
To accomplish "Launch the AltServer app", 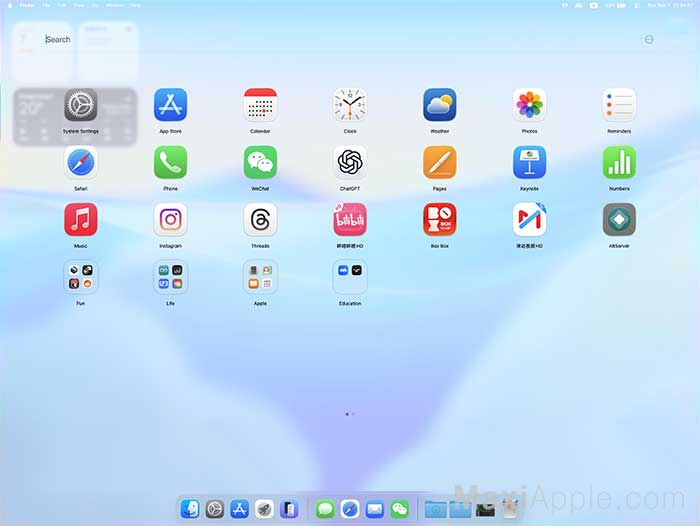I will tap(619, 219).
